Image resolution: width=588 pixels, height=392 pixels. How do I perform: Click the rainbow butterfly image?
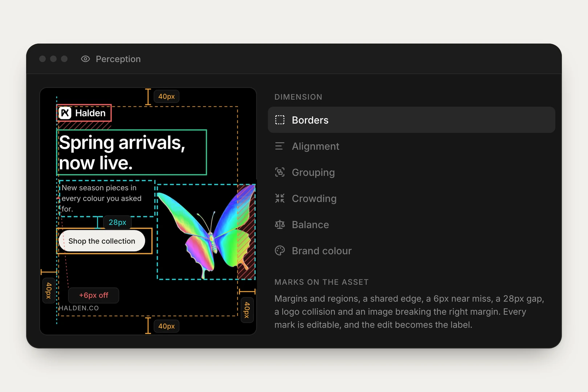click(206, 231)
